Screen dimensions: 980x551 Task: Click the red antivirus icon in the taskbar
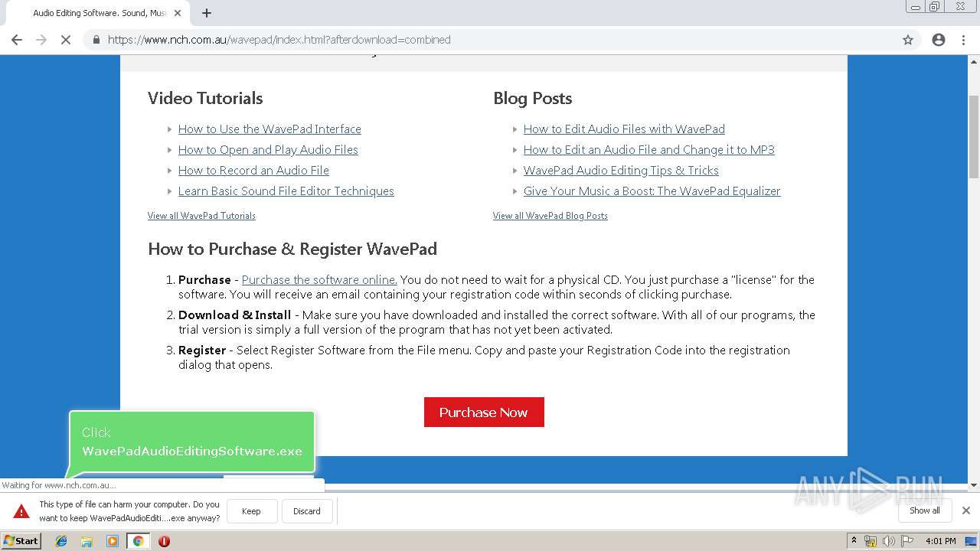click(x=164, y=541)
